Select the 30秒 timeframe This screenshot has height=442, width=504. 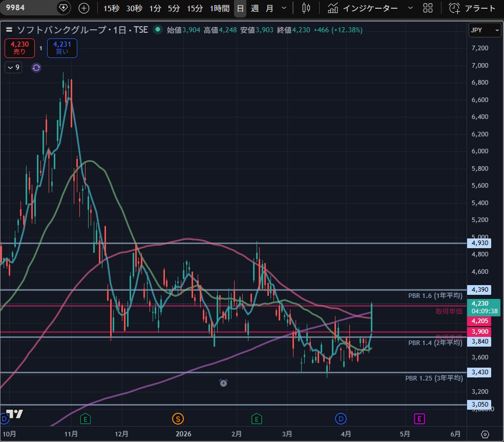[134, 8]
